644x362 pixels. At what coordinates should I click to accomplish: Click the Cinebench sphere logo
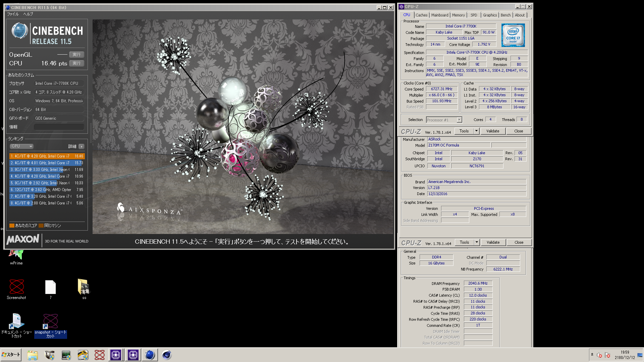[x=19, y=31]
